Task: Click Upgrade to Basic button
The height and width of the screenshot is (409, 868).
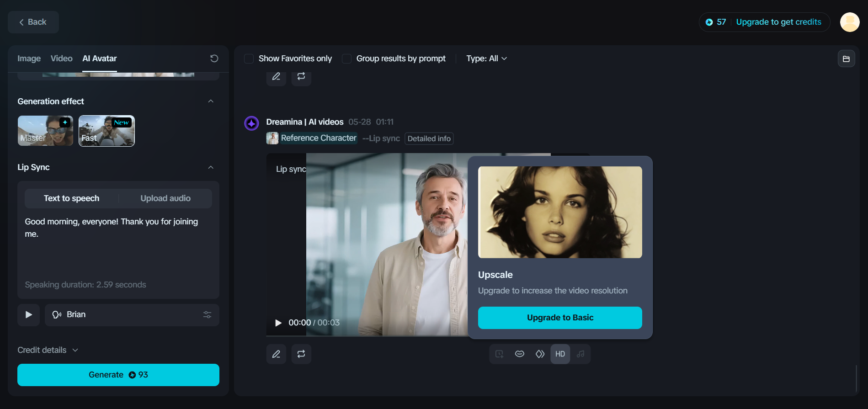Action: (560, 318)
